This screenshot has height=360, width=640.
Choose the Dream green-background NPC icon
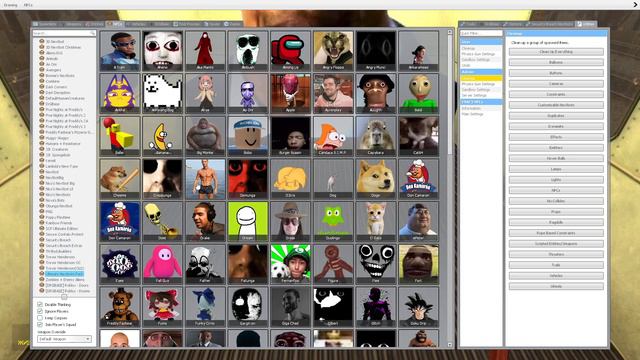(248, 221)
